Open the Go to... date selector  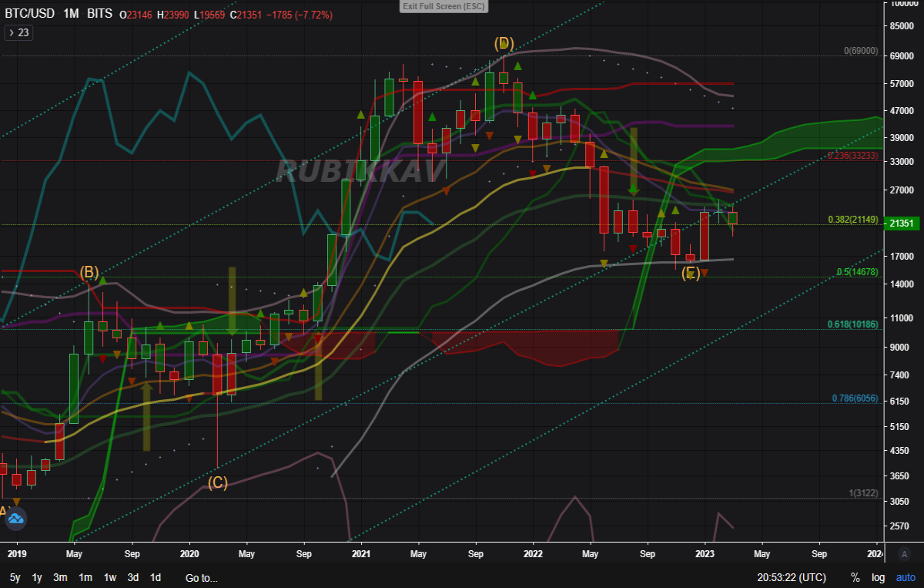coord(202,577)
